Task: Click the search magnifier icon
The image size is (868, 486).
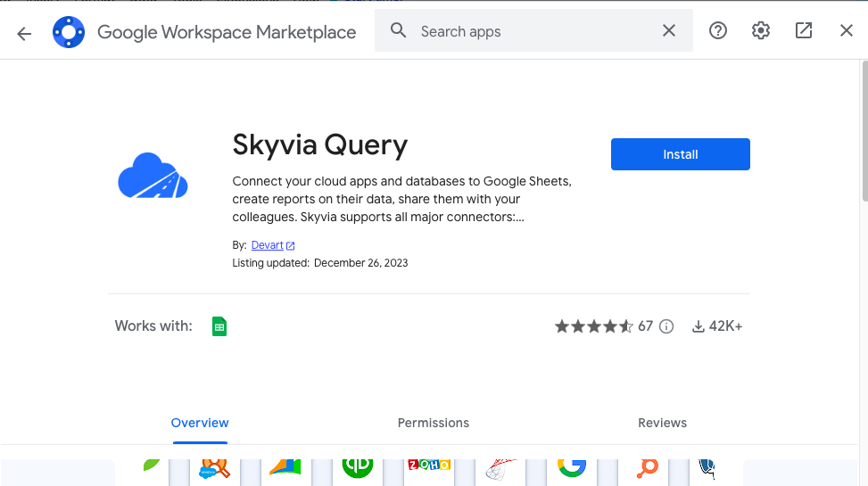Action: pos(398,30)
